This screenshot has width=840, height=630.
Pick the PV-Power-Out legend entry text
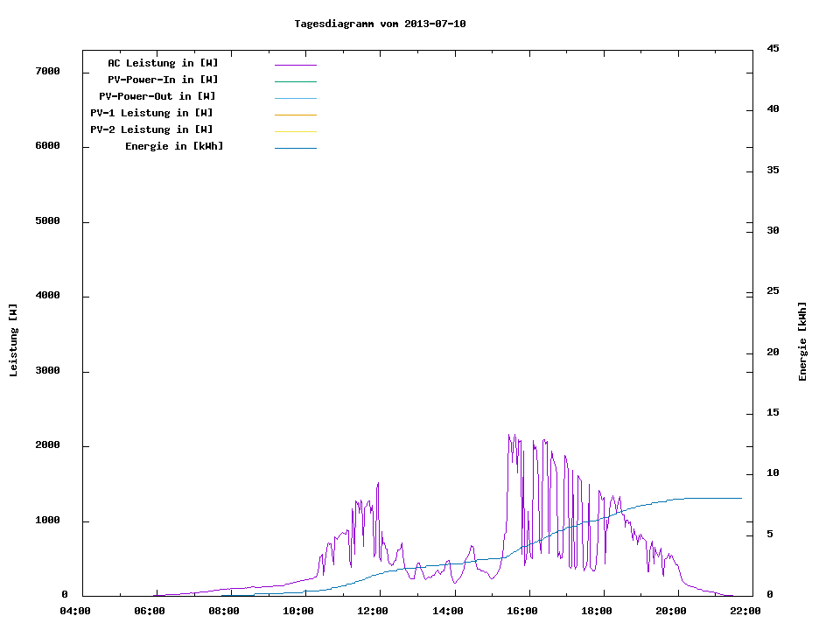[x=157, y=96]
